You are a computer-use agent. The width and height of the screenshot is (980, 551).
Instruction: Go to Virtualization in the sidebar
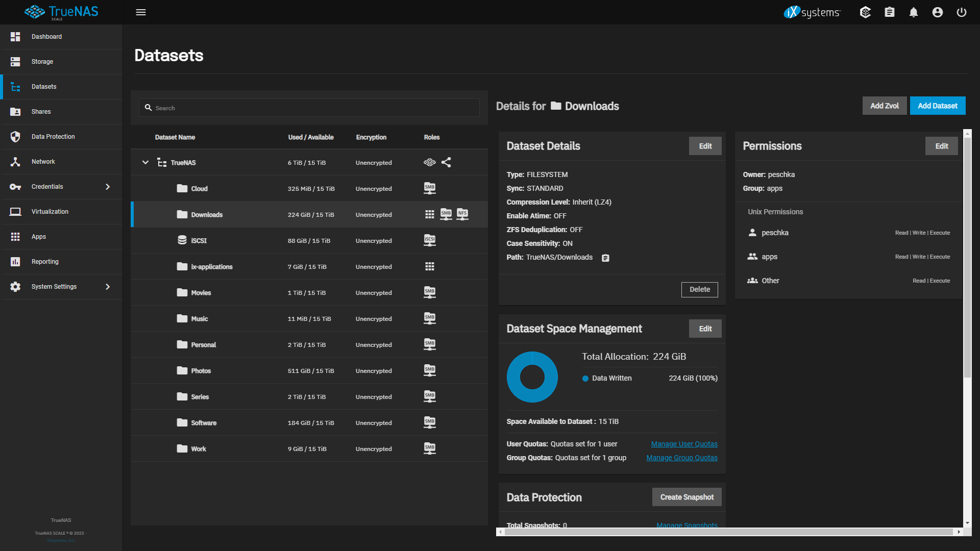(50, 212)
